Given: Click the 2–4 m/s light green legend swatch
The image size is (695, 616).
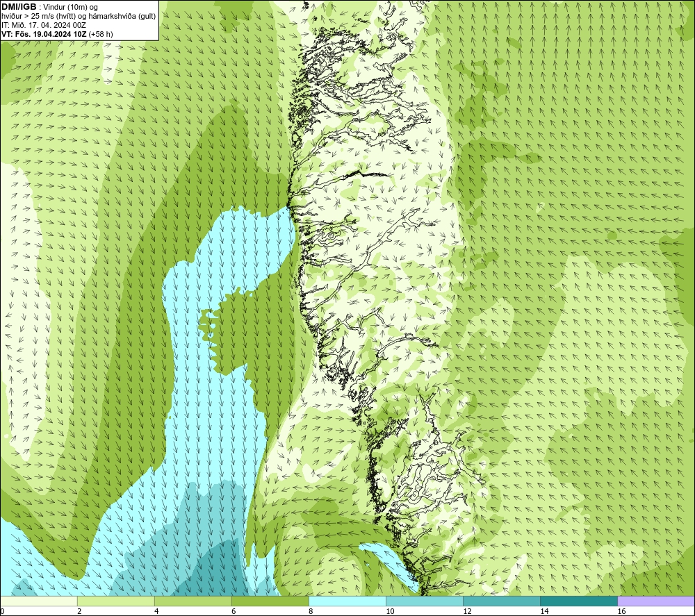Looking at the screenshot, I should pyautogui.click(x=115, y=601).
